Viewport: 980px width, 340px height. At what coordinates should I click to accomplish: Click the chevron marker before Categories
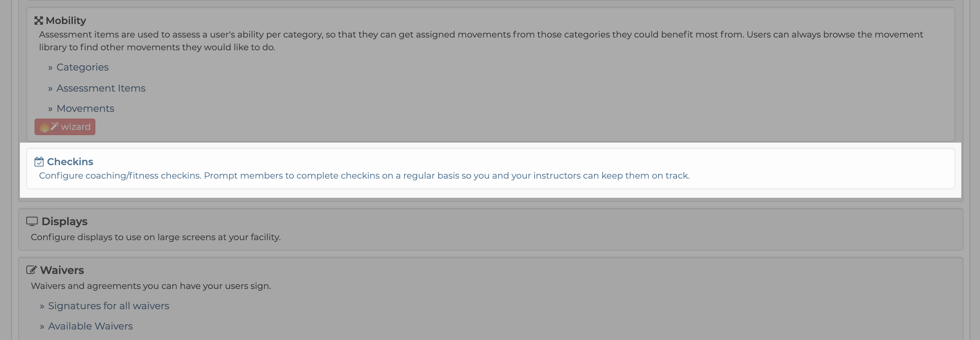[x=50, y=68]
